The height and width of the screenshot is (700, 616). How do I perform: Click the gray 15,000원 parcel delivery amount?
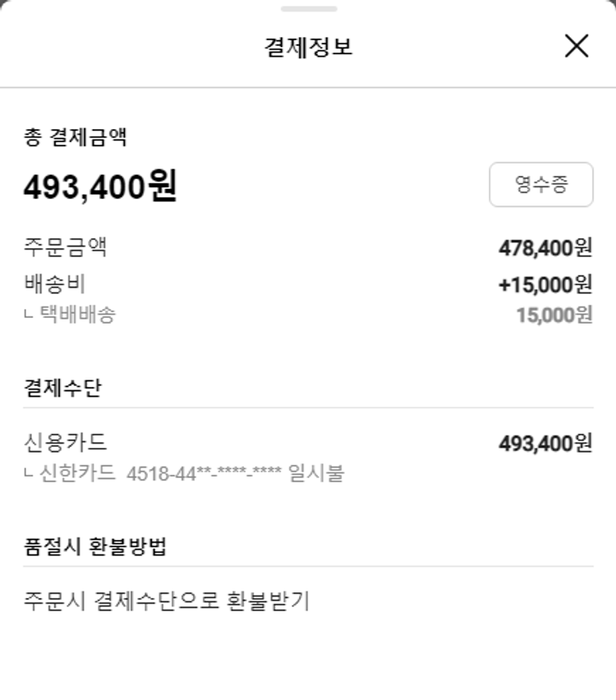coord(554,315)
